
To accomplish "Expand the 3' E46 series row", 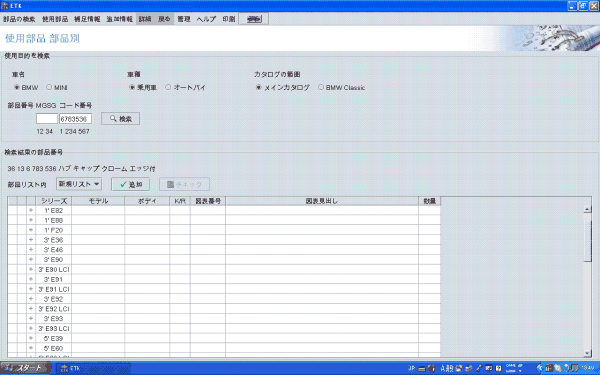I will point(31,249).
